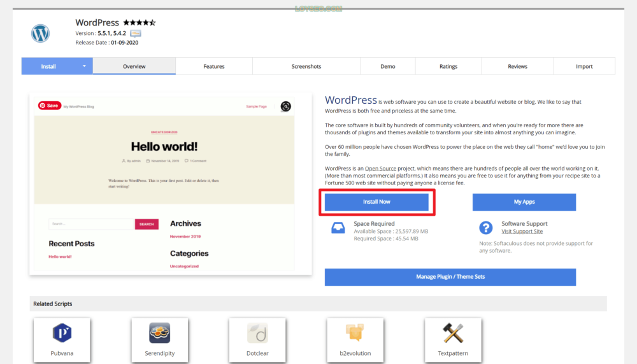
Task: Click the b2evolution label
Action: (355, 353)
